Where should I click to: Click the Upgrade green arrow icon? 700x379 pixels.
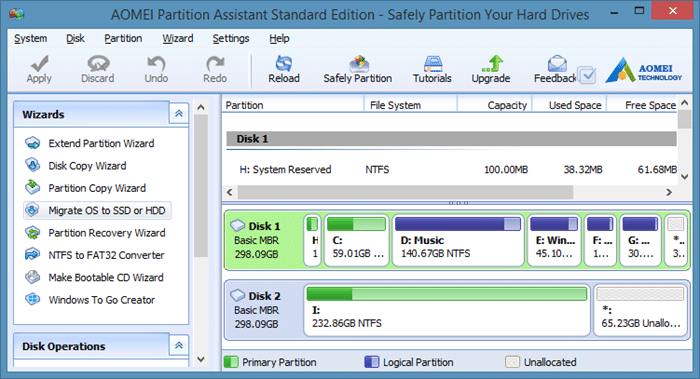(x=493, y=63)
